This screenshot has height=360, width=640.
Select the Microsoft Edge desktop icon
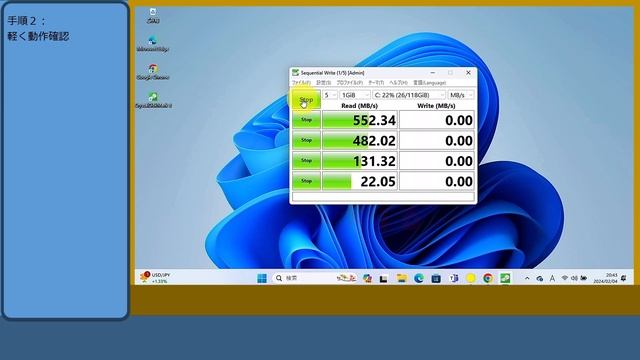pyautogui.click(x=153, y=44)
